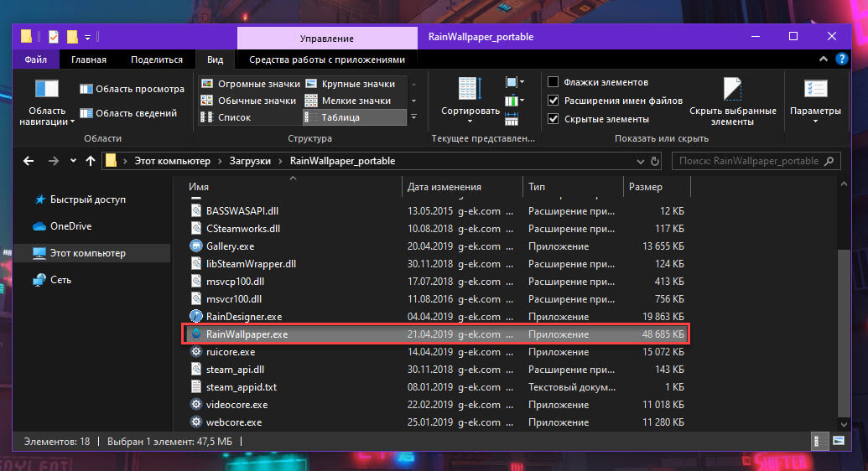This screenshot has width=868, height=471.
Task: Open the Сортировать sort menu
Action: click(470, 101)
